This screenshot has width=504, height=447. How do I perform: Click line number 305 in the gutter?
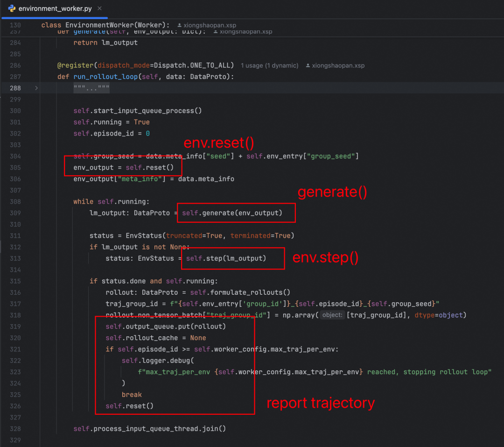(15, 167)
